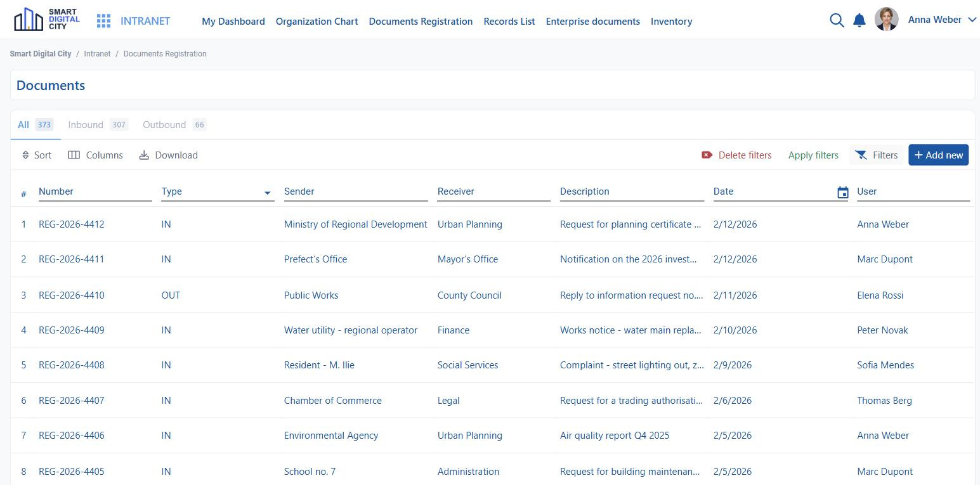Click the User column filter field
This screenshot has height=485, width=980.
coord(913,192)
